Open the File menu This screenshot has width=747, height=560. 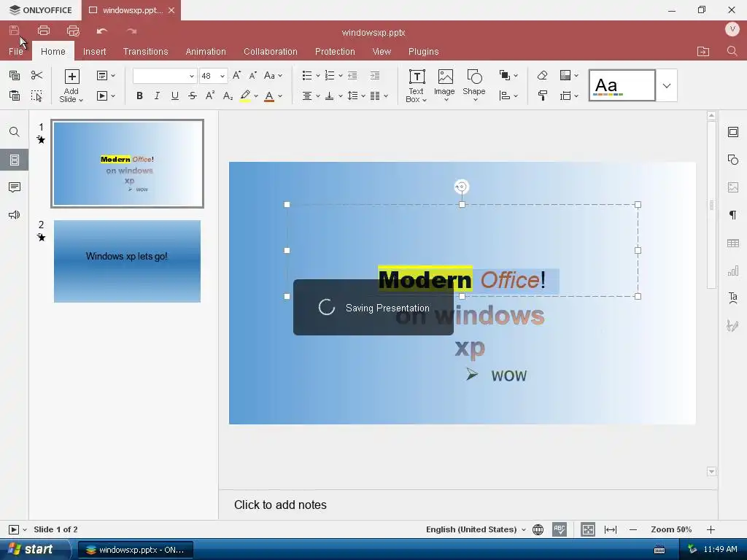click(16, 52)
